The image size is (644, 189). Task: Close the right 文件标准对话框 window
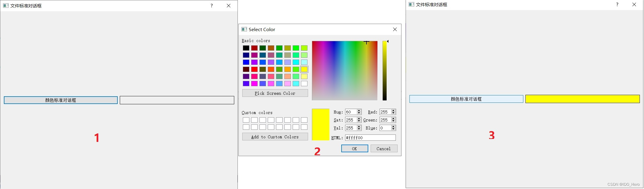[634, 4]
